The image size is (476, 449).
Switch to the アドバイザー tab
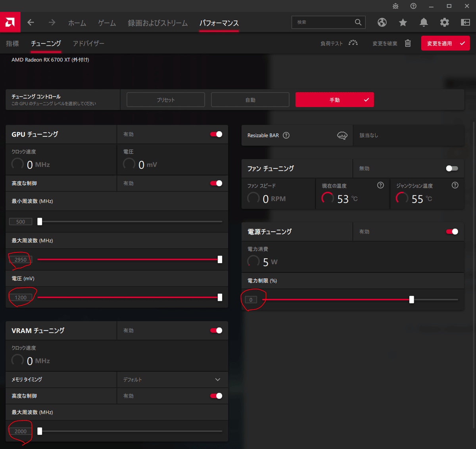(88, 44)
